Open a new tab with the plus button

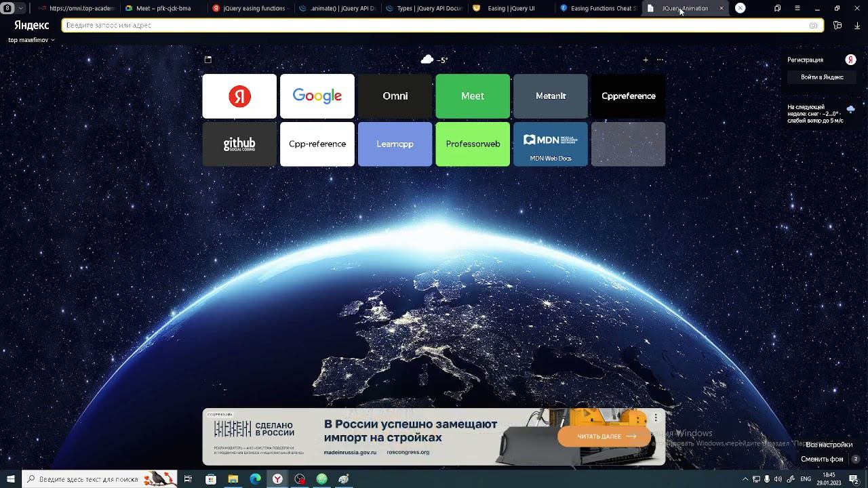pyautogui.click(x=740, y=8)
